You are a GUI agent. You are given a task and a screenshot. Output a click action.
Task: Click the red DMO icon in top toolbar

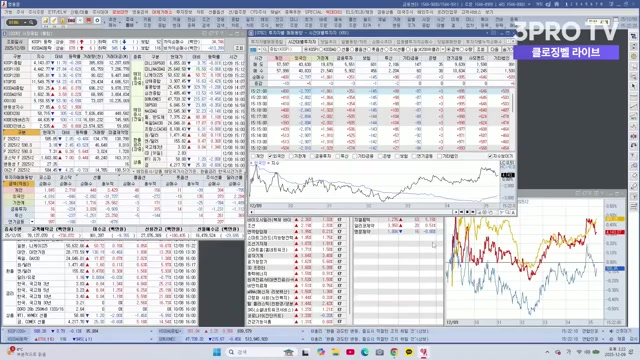[x=71, y=21]
